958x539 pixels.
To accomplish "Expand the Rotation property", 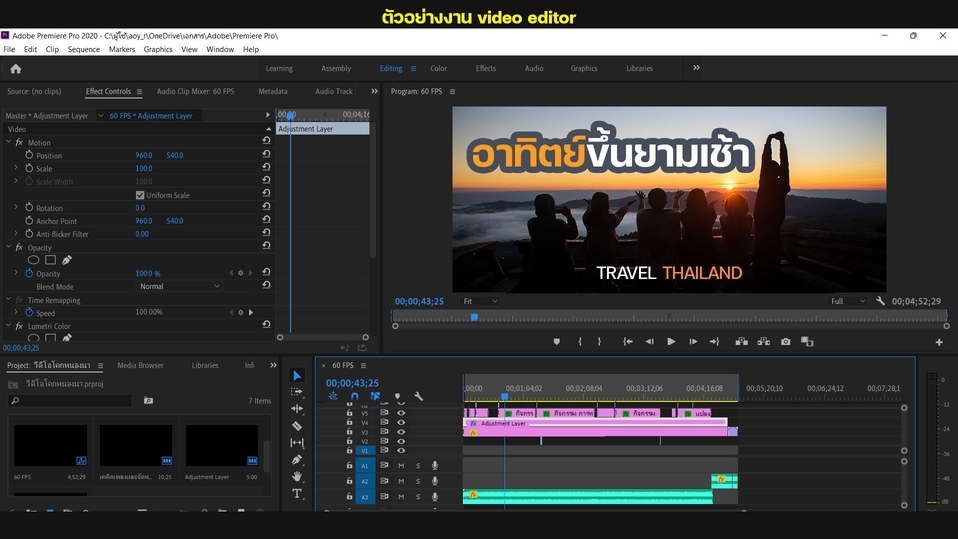I will coord(16,208).
